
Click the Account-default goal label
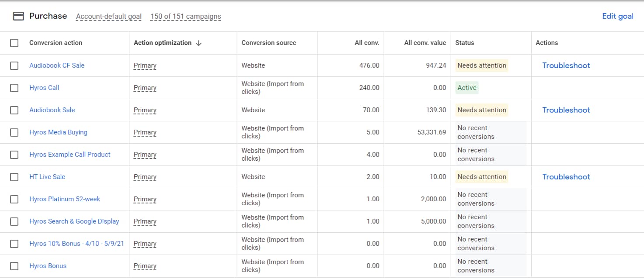[109, 17]
